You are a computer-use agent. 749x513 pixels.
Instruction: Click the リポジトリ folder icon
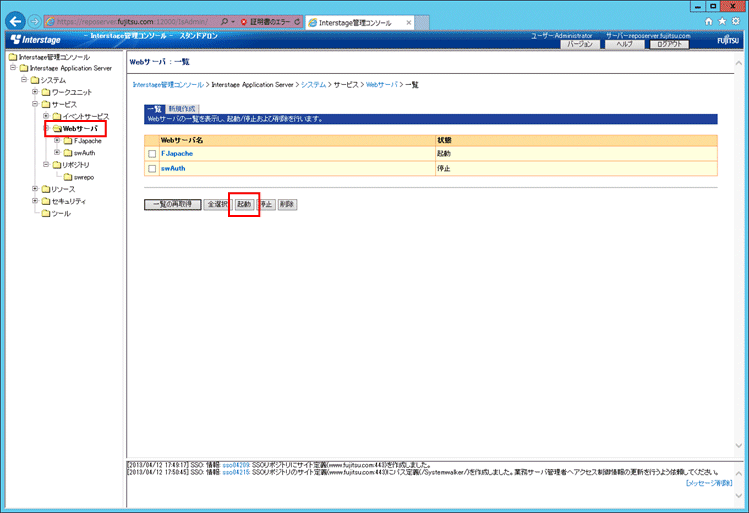point(57,165)
